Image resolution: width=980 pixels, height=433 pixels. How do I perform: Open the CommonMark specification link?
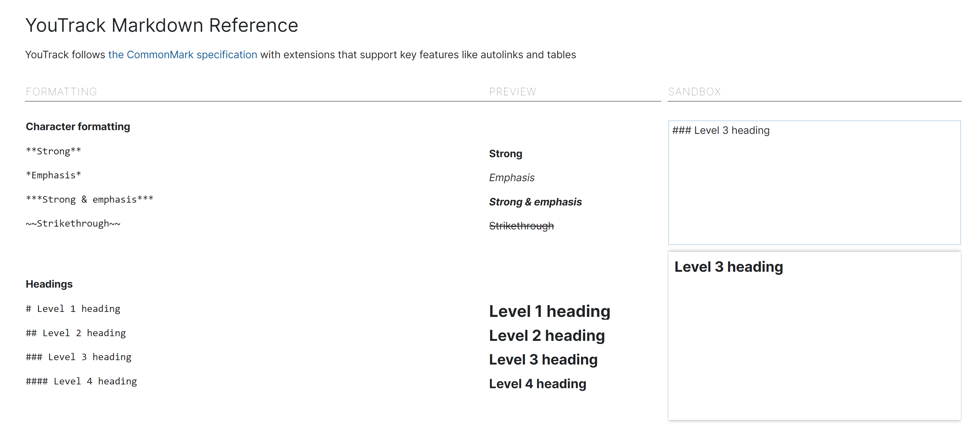182,55
